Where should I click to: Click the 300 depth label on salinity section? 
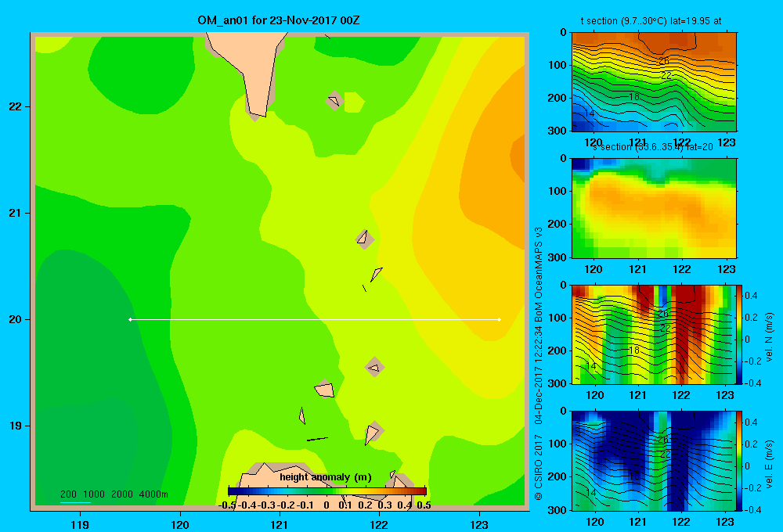coord(557,257)
